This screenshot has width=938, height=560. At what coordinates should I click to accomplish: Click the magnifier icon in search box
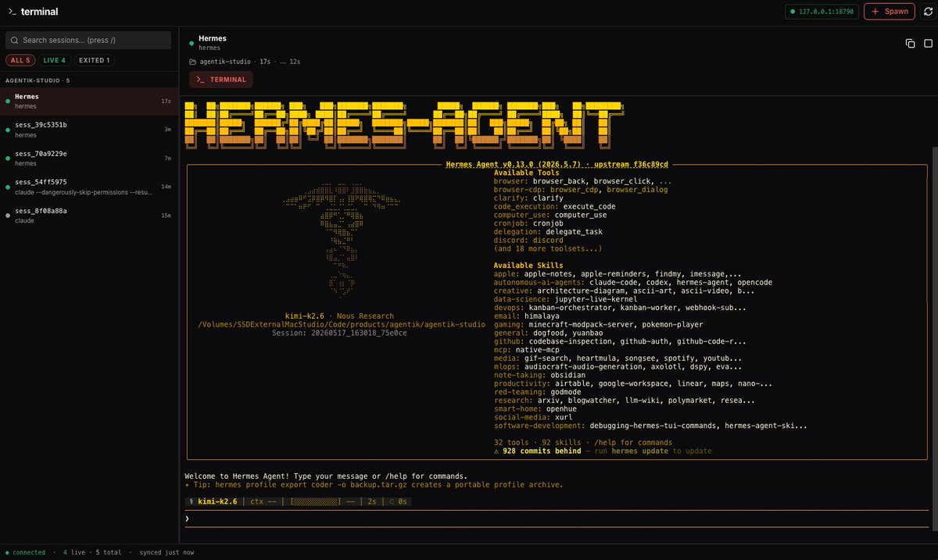[x=15, y=40]
